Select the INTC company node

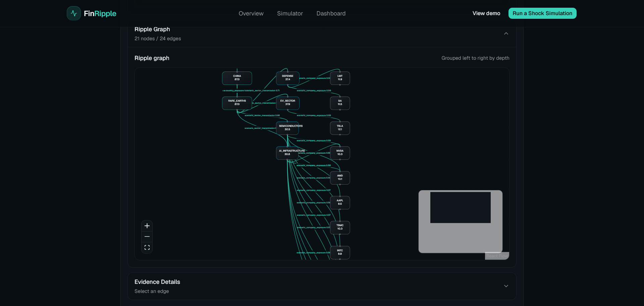(340, 253)
